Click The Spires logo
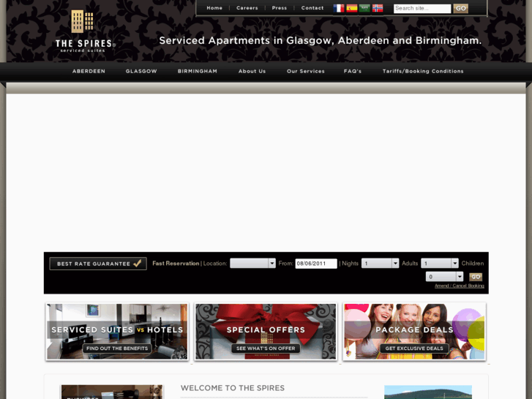The image size is (532, 399). pyautogui.click(x=85, y=31)
